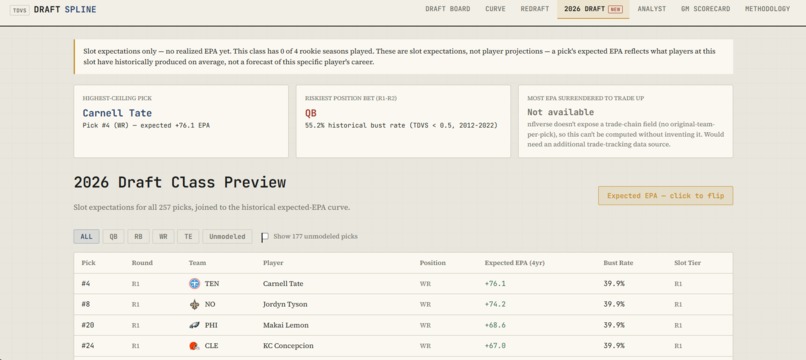Click the 2026 Draft Class Preview heading
Image resolution: width=806 pixels, height=360 pixels.
[180, 182]
